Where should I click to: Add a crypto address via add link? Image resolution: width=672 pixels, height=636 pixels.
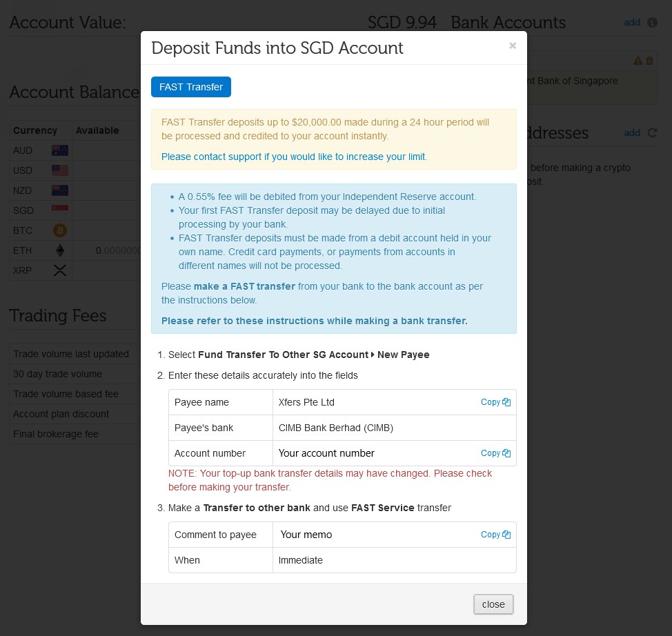tap(632, 133)
